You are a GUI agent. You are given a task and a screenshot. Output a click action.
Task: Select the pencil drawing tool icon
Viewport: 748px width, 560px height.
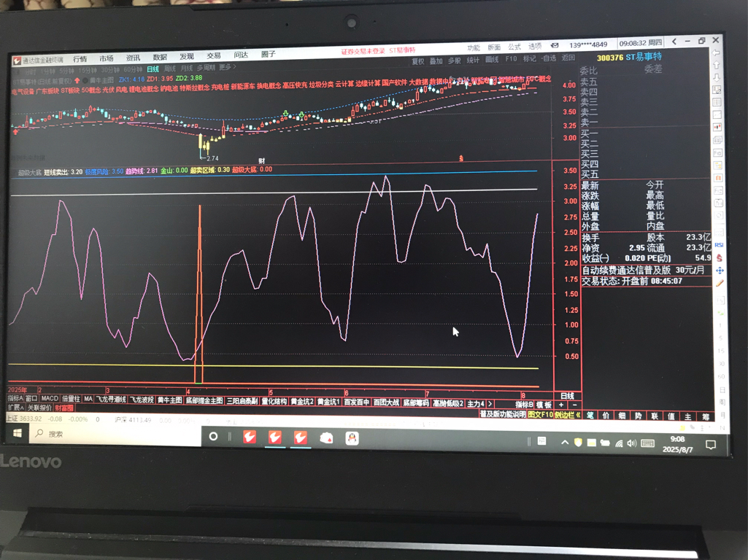[x=720, y=283]
